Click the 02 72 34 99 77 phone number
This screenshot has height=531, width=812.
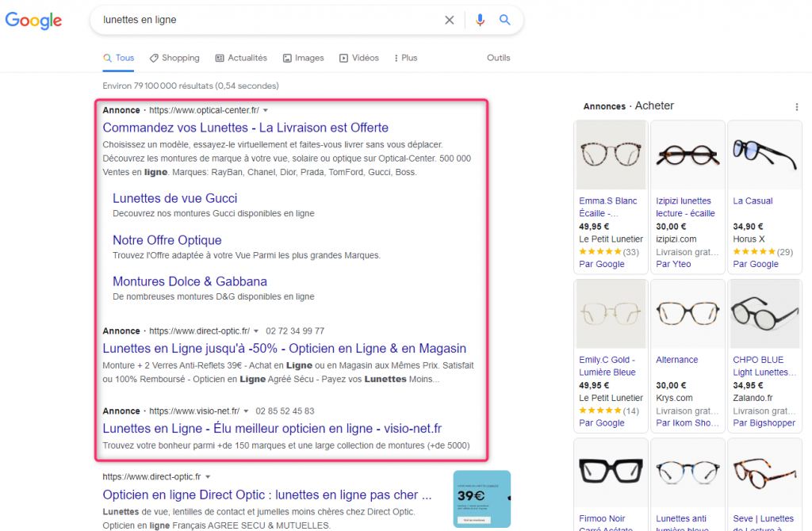click(295, 331)
